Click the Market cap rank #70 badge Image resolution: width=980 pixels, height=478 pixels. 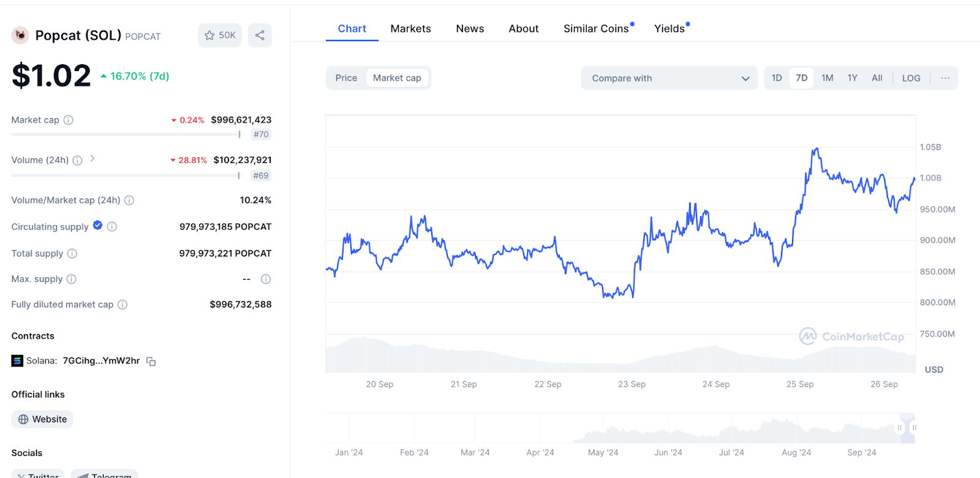tap(262, 135)
